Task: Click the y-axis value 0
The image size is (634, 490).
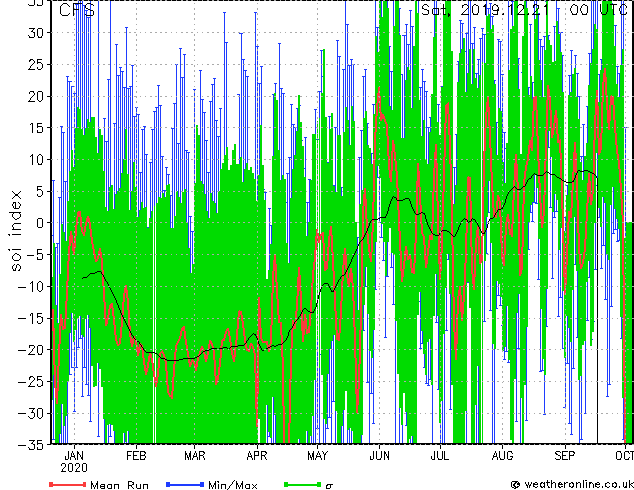Action: 41,223
